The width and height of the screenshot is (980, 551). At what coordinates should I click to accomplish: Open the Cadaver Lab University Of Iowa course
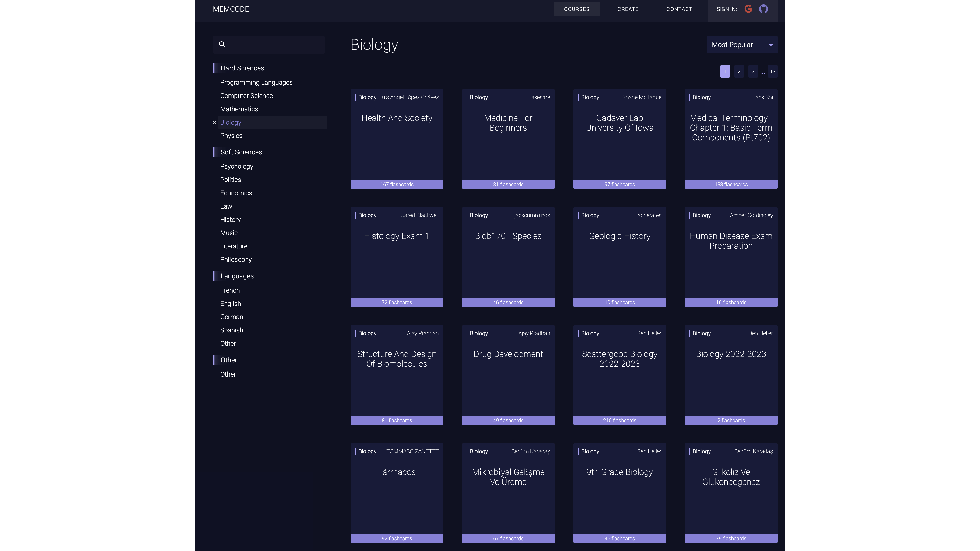click(x=619, y=139)
